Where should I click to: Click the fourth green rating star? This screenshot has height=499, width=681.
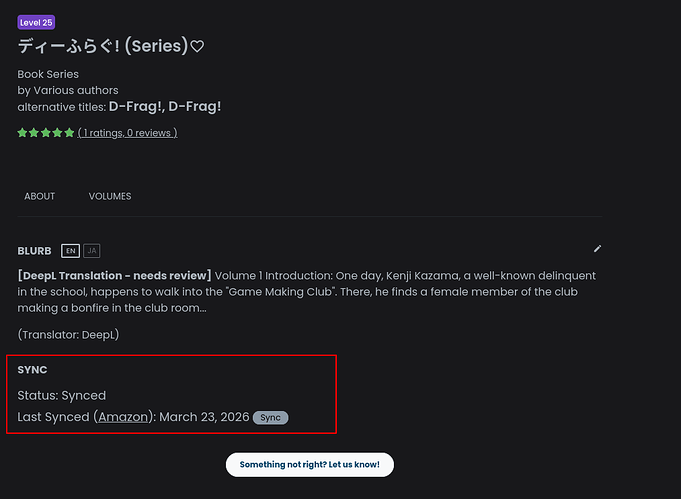[57, 132]
